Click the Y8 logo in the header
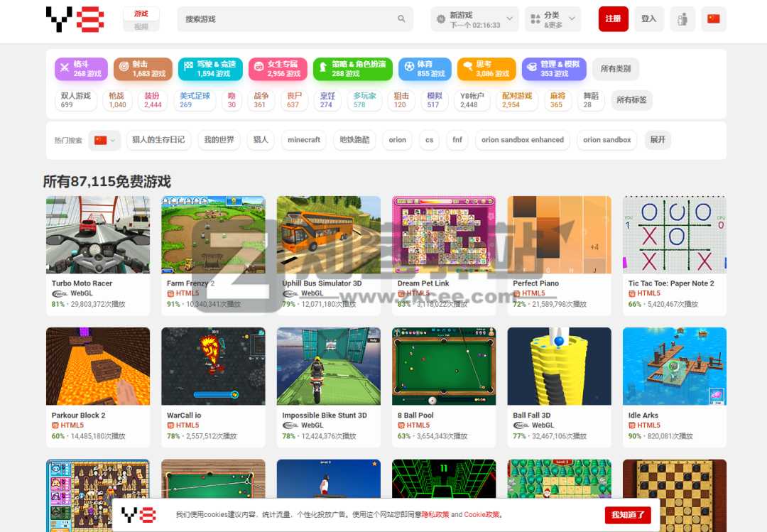 click(75, 19)
